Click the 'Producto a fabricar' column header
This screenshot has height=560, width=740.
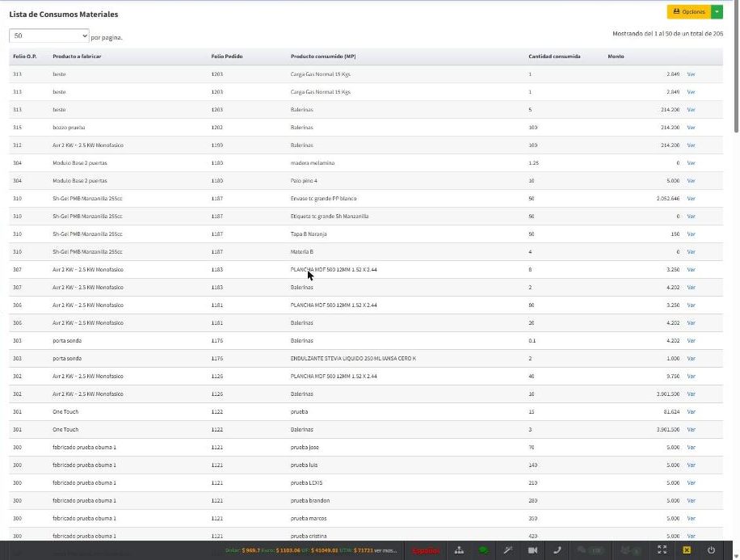click(x=77, y=57)
